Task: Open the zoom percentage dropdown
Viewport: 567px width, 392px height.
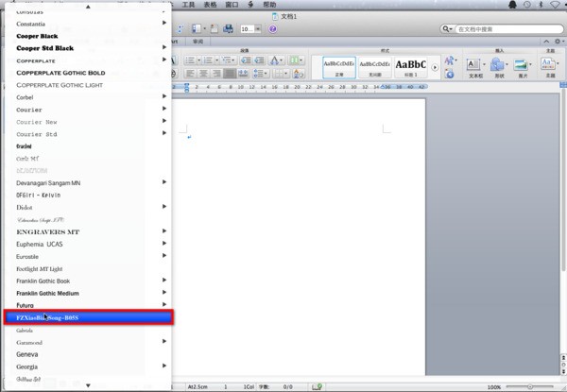Action: pyautogui.click(x=250, y=29)
